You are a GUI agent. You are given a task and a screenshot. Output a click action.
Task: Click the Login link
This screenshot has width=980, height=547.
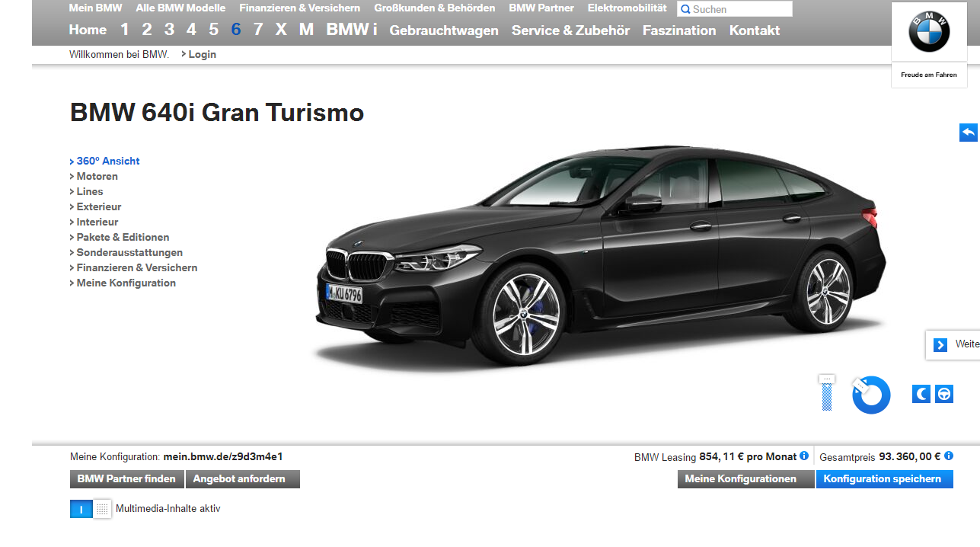pos(202,54)
